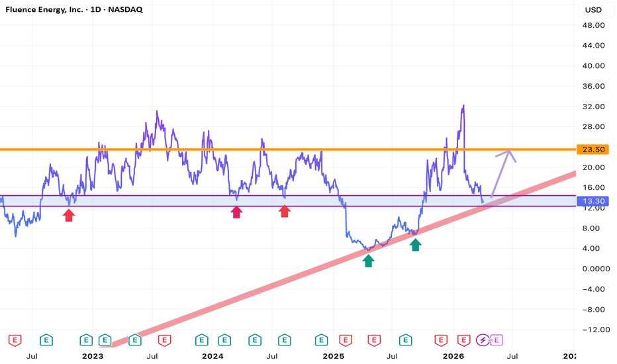Select the green earnings marker just before 2024
Screen dimensions: 617x364
(202, 340)
